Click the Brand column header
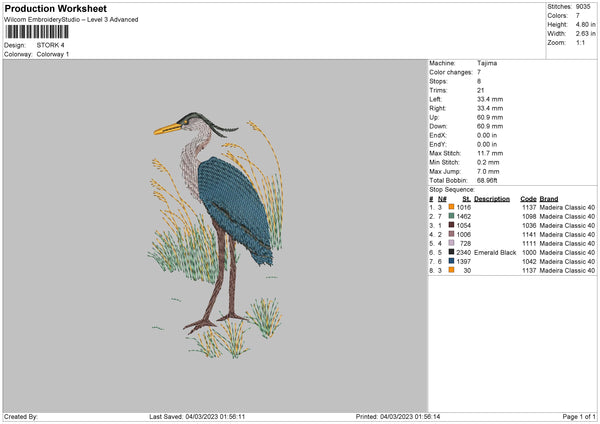 click(549, 198)
